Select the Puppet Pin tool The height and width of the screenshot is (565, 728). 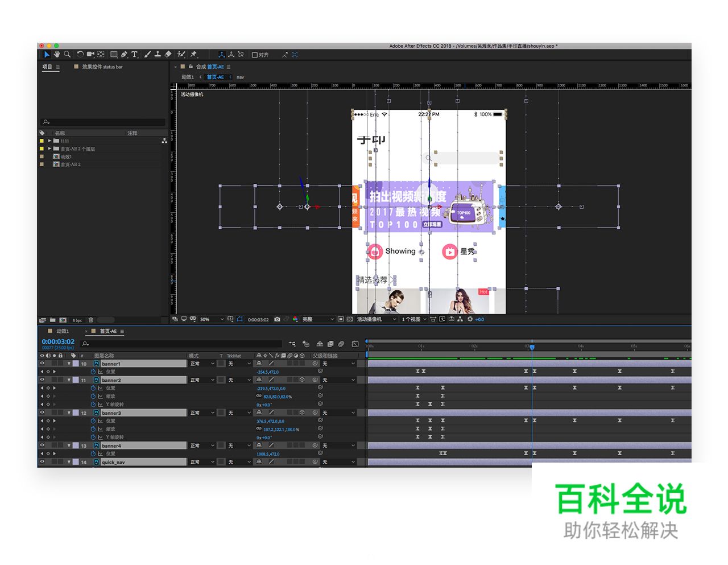pos(193,54)
